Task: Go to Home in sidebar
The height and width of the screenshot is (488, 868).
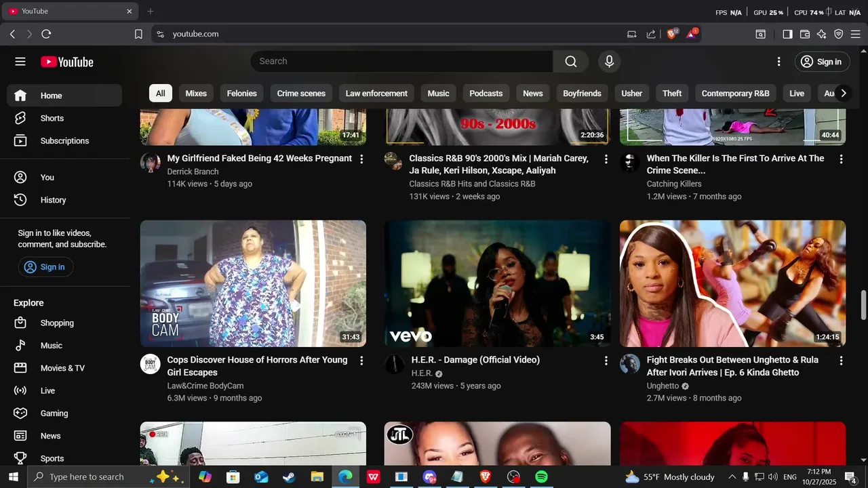Action: click(64, 96)
